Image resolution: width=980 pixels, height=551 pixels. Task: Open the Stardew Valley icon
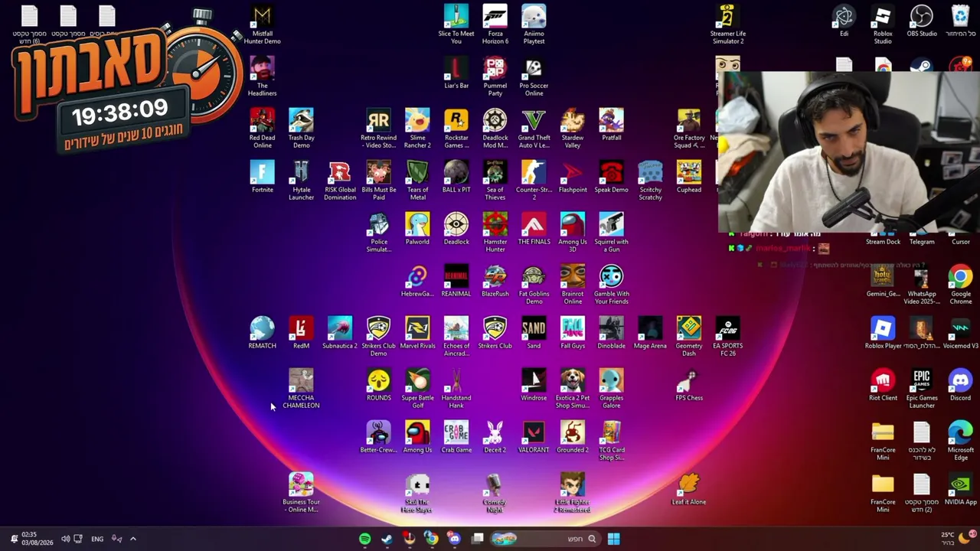[x=573, y=128]
